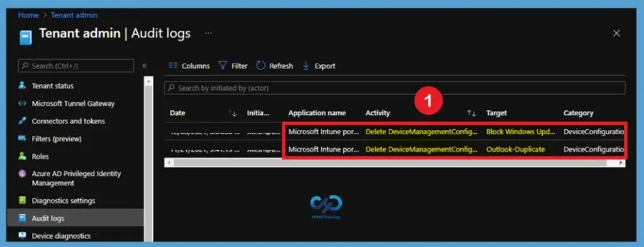Click DeviceConfiguration in Block Windows Upd... row
The height and width of the screenshot is (247, 644).
pos(594,132)
